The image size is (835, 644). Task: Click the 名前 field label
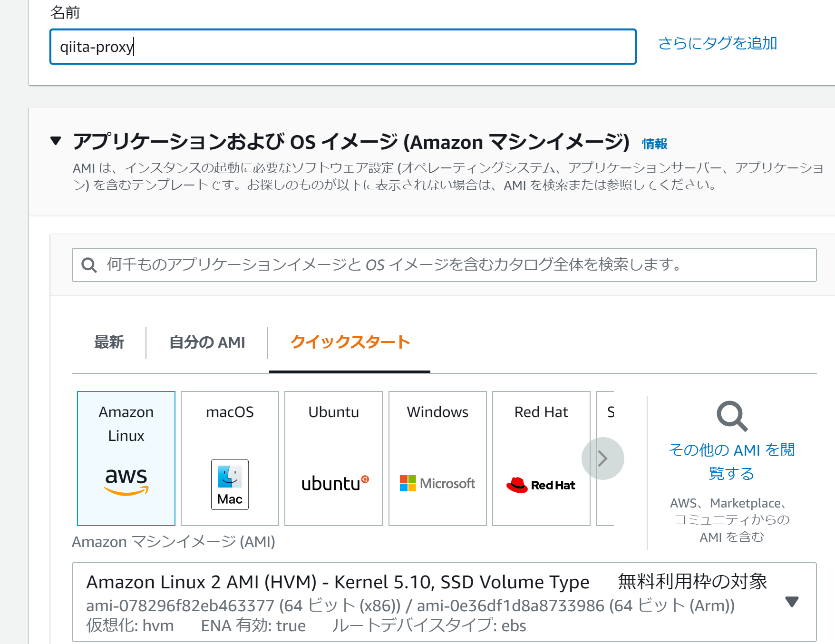coord(65,12)
